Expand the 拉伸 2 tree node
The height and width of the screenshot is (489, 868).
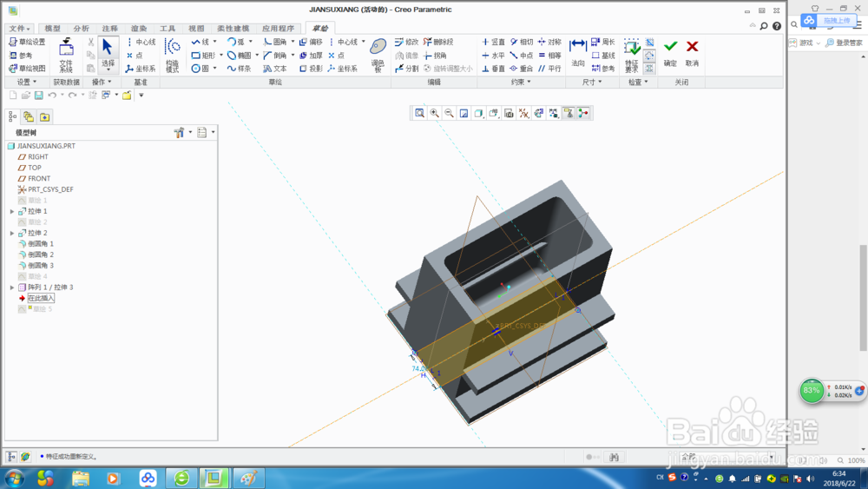click(12, 233)
